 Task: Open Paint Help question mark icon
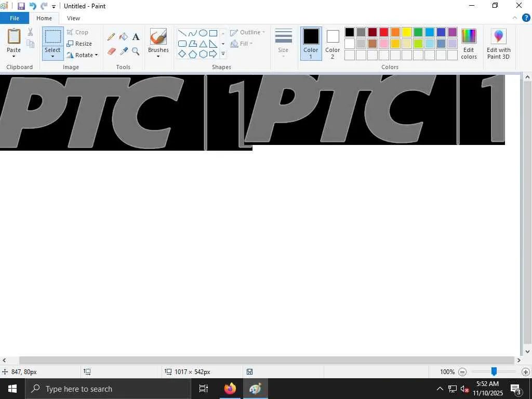point(526,18)
